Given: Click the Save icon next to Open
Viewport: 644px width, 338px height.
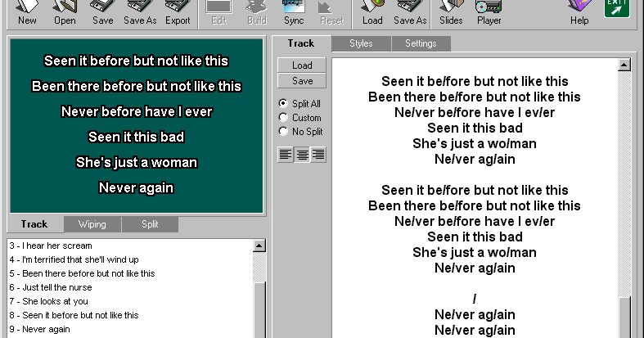Looking at the screenshot, I should (x=102, y=12).
